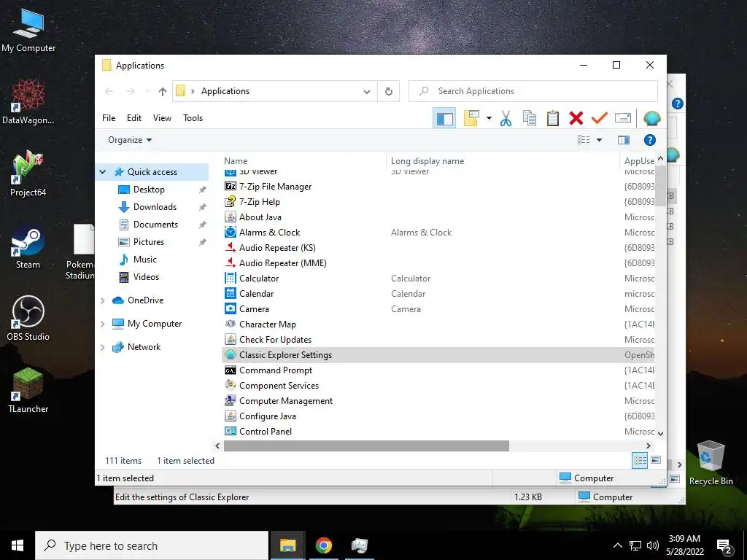Click the OBS Studio desktop shortcut
Viewport: 747px width, 560px height.
coord(28,318)
